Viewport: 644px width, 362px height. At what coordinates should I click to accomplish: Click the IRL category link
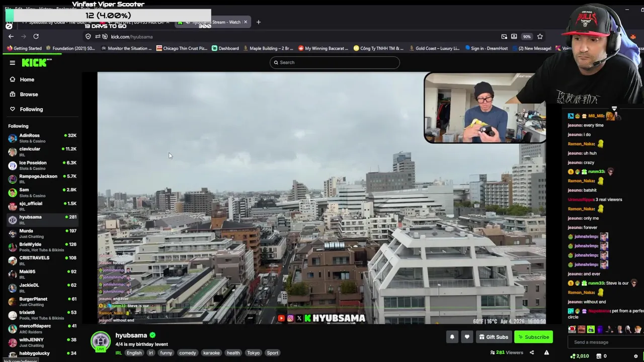coord(119,353)
